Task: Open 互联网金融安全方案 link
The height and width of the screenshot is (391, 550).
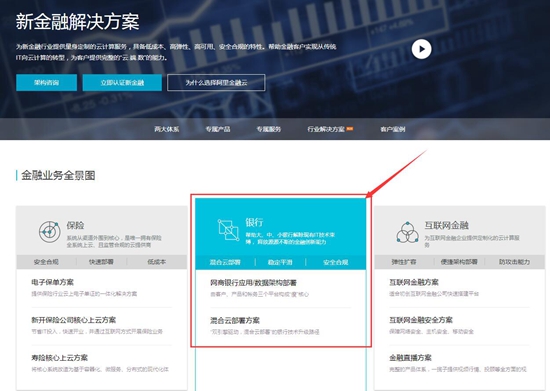Action: (x=421, y=320)
